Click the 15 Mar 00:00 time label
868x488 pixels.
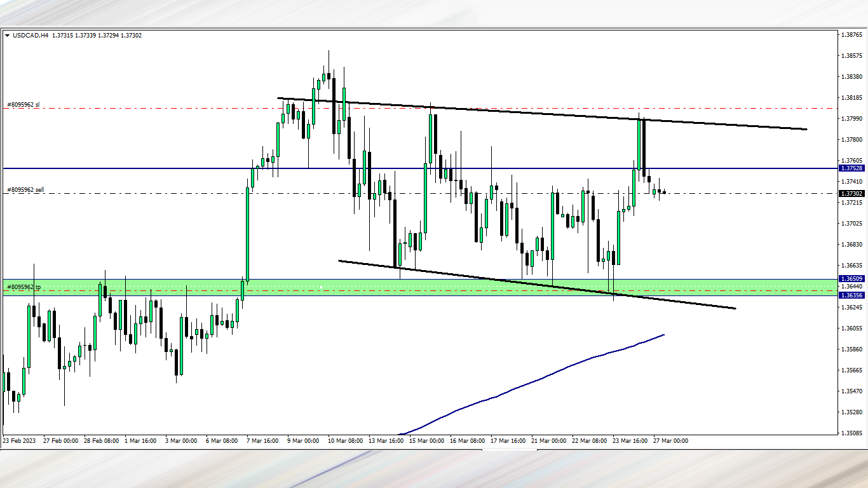pyautogui.click(x=426, y=440)
